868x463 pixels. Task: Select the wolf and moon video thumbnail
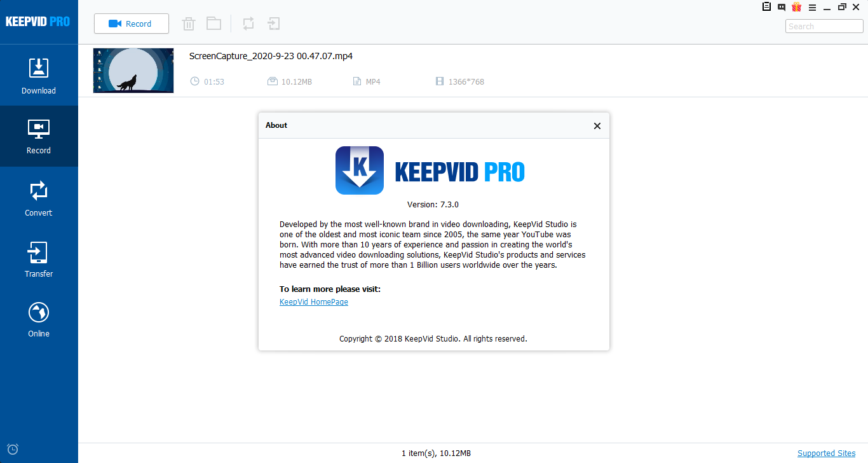133,71
